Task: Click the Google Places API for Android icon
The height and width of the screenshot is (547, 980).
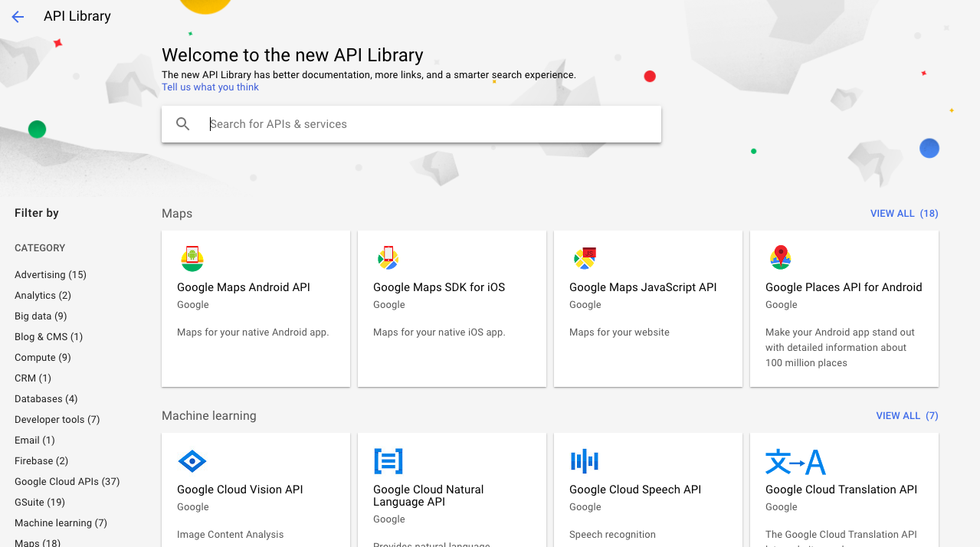Action: tap(781, 257)
